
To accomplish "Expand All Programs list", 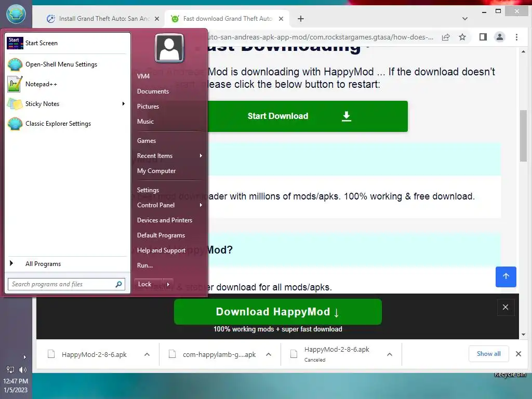I will point(67,263).
